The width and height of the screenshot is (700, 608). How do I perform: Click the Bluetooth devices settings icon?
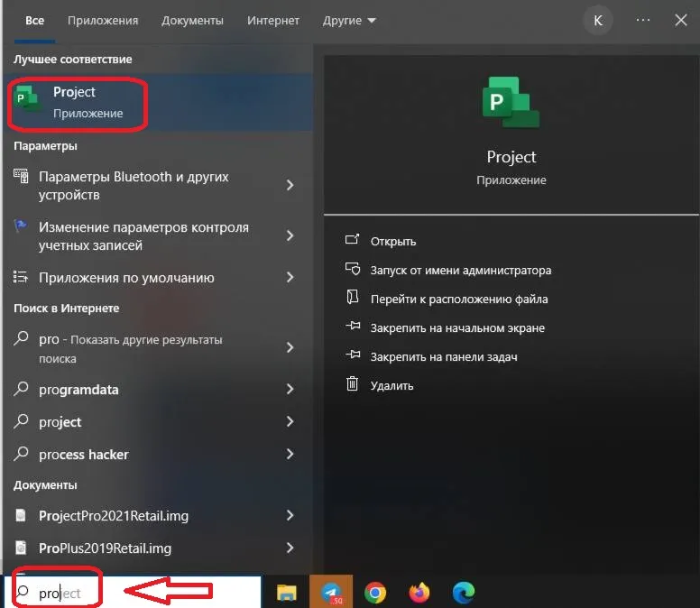tap(21, 176)
